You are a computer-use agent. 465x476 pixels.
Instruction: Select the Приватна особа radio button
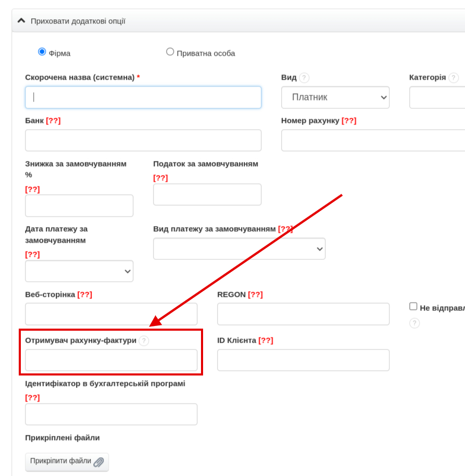(170, 52)
